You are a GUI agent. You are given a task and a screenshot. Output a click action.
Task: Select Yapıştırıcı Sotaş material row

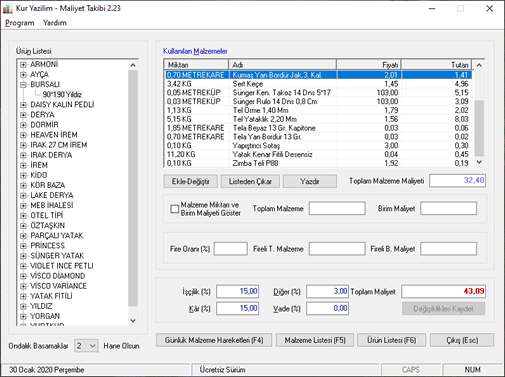318,146
